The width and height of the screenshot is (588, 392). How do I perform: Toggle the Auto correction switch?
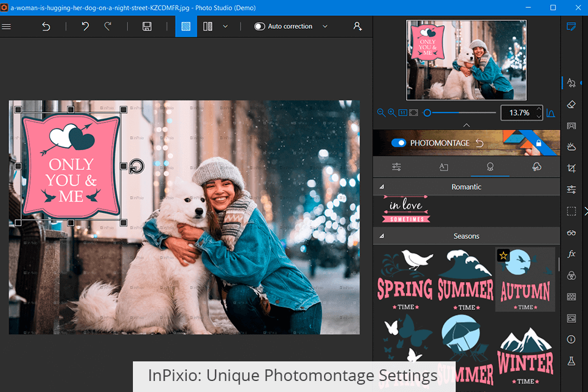tap(260, 26)
